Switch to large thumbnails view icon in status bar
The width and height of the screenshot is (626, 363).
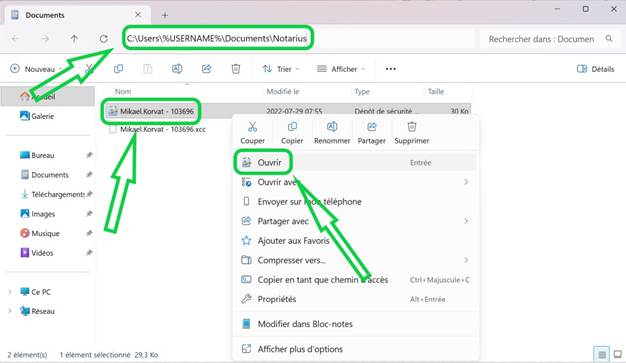pyautogui.click(x=617, y=354)
